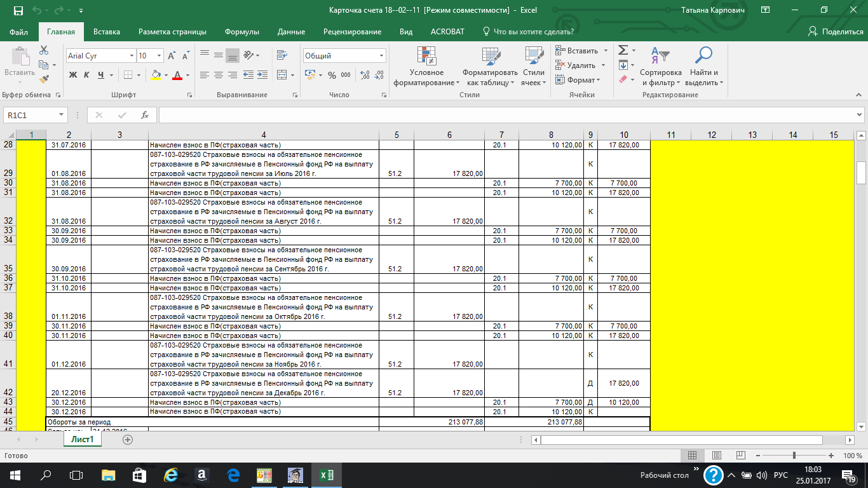Click the Format Painter brush icon

[x=44, y=79]
